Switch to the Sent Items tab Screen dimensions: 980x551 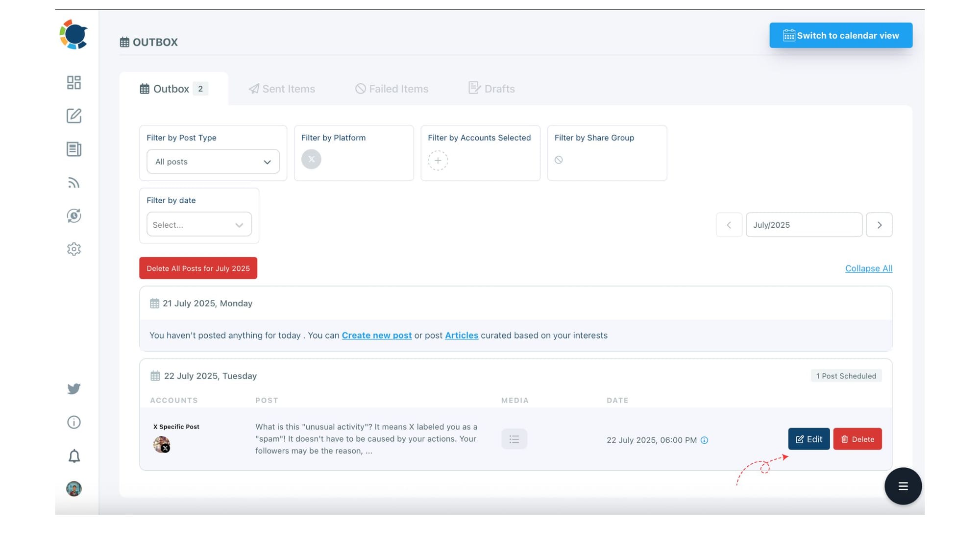pos(282,89)
